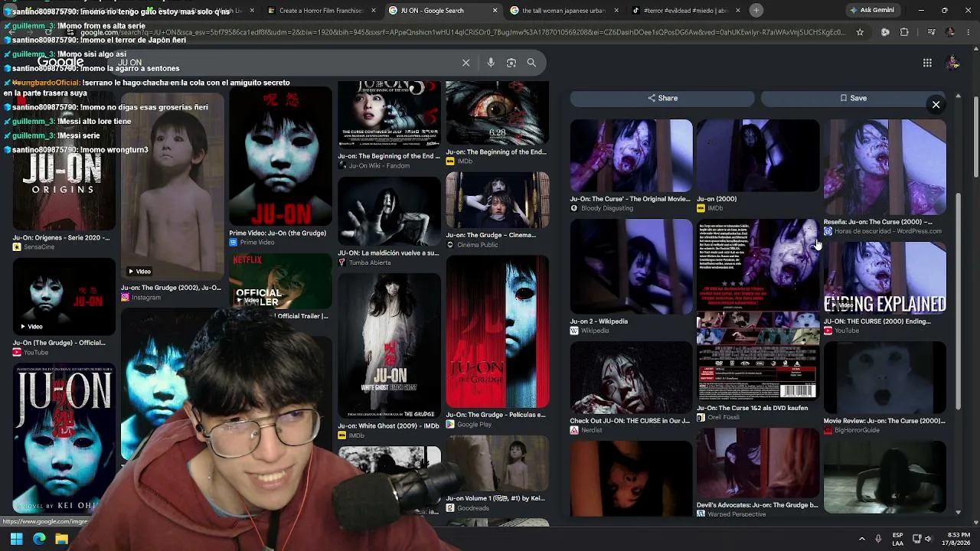Open the Cinéma Public Ju-on: The Grudge image
The image size is (980, 551).
click(498, 200)
